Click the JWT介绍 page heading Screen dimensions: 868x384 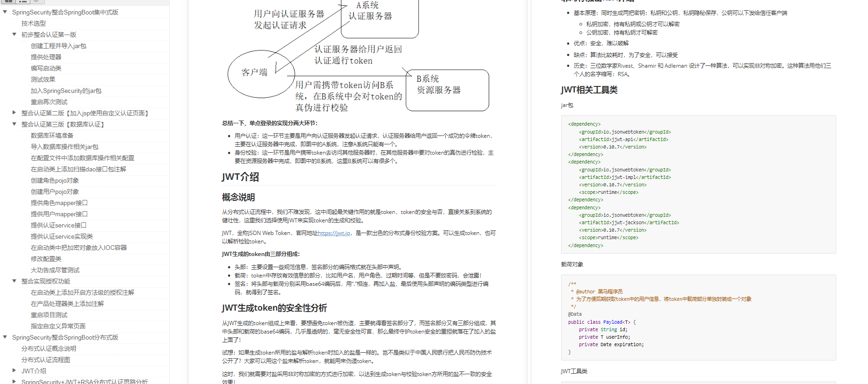240,177
